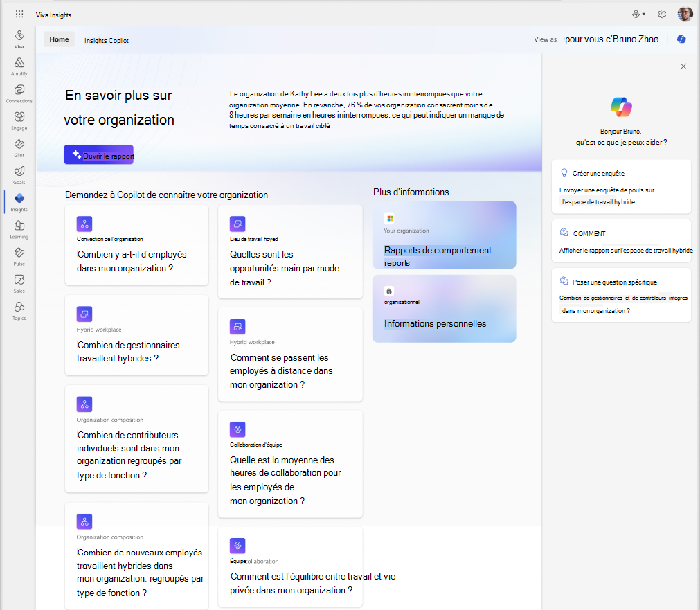700x610 pixels.
Task: Open Amplify in the left sidebar
Action: [19, 66]
